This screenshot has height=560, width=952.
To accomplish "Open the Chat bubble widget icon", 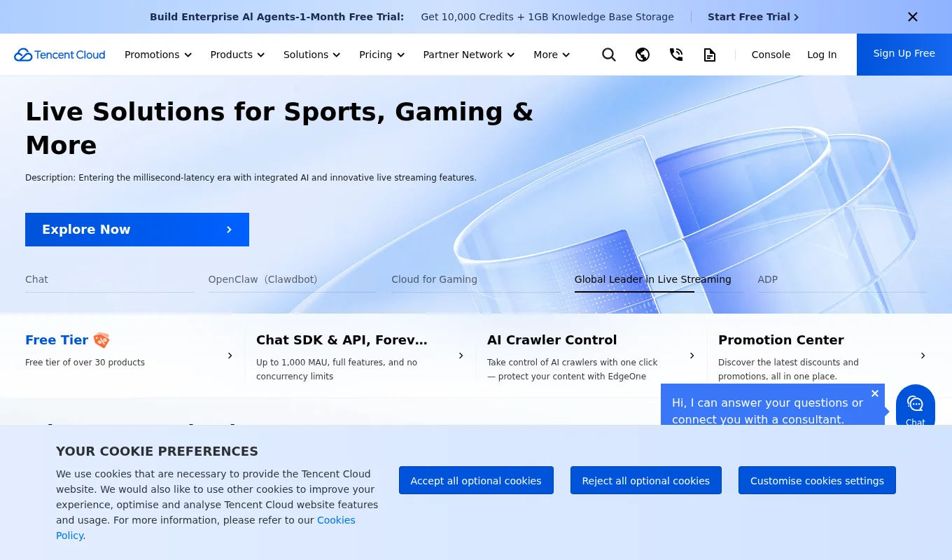I will point(915,406).
